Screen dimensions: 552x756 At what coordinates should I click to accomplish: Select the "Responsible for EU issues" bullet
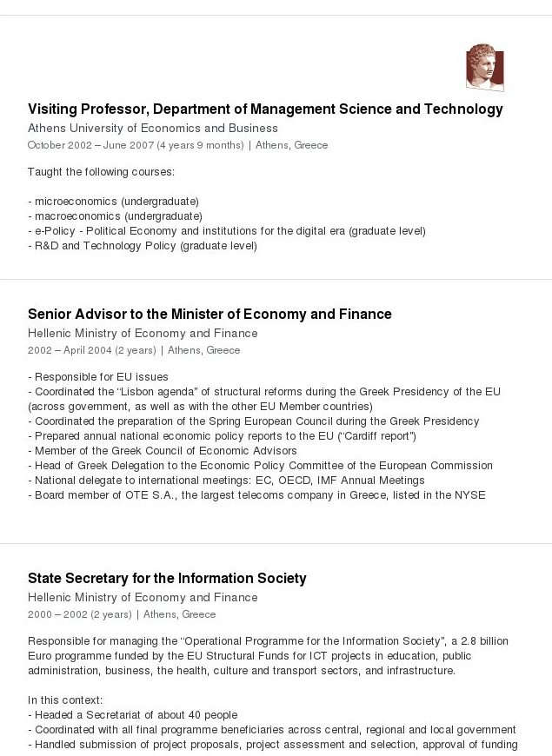click(98, 377)
